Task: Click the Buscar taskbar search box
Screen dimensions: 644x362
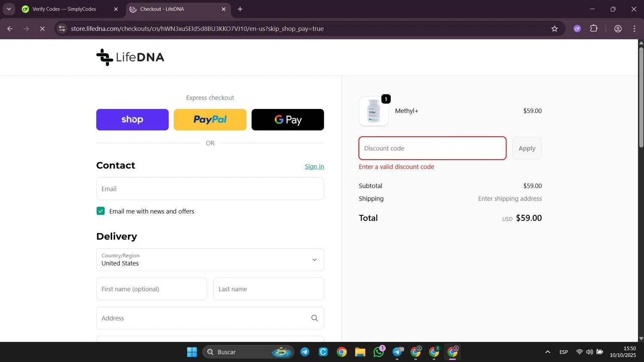Action: coord(248,352)
